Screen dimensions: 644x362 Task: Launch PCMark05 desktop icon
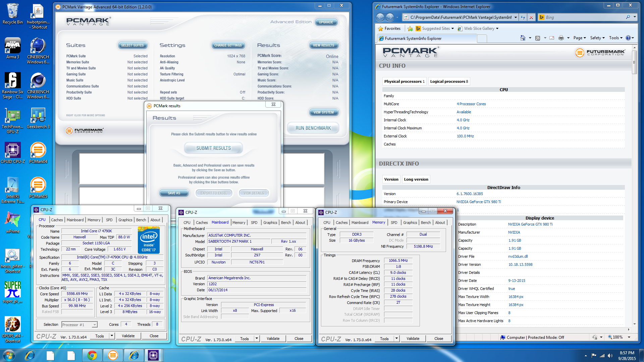tap(38, 187)
